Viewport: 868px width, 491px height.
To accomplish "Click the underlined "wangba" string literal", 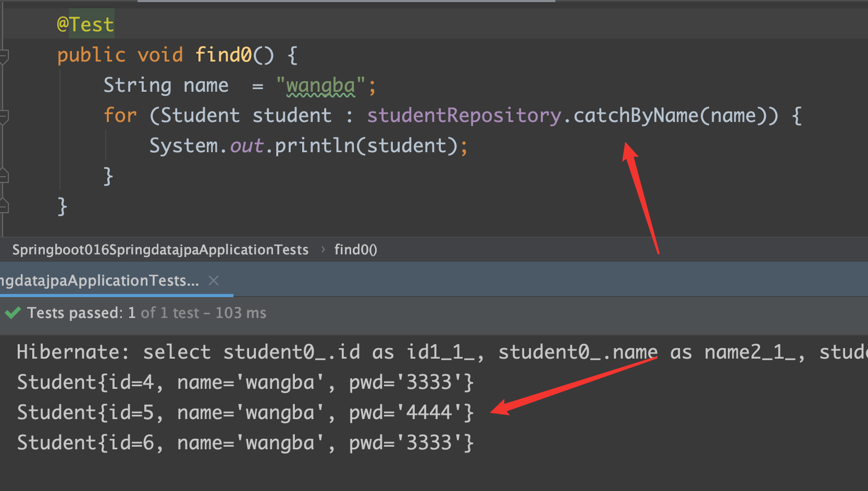I will coord(320,85).
